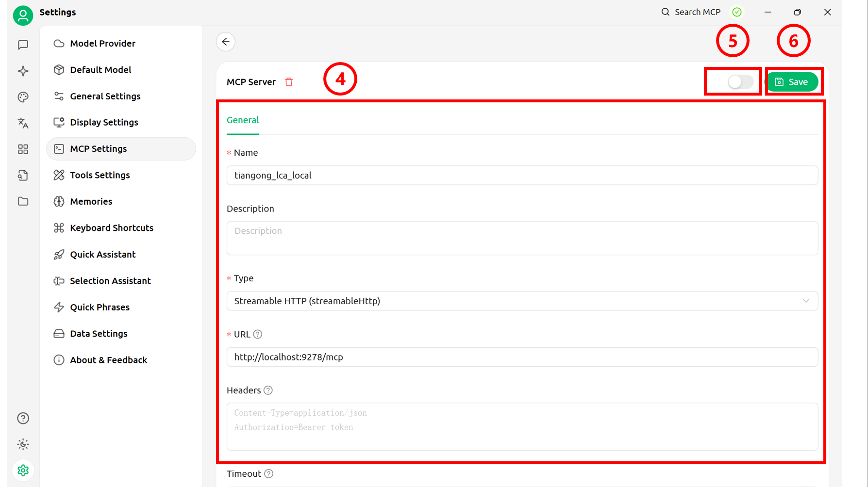The image size is (868, 487).
Task: Open the Type dropdown menu
Action: point(522,301)
